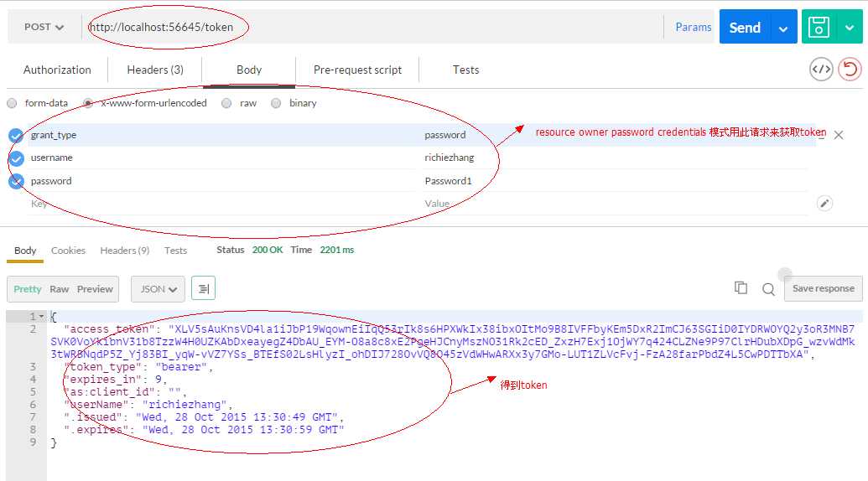Image resolution: width=868 pixels, height=481 pixels.
Task: Click the 2201 ms time value
Action: tap(336, 250)
